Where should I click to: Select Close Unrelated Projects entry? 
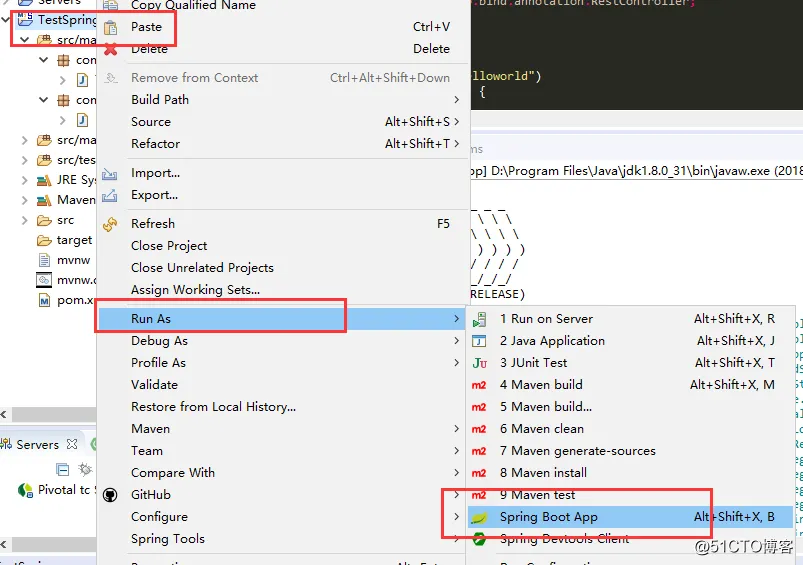283,268
